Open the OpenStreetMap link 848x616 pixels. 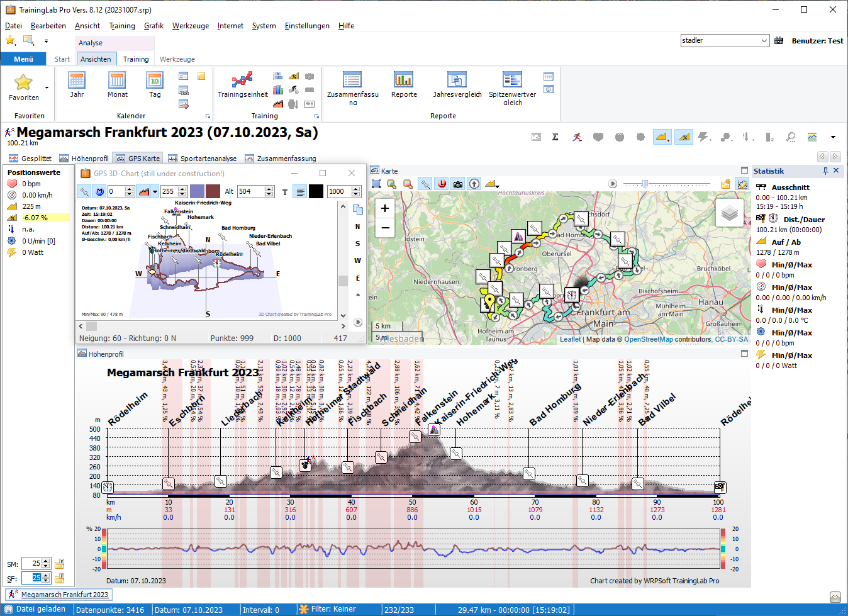point(648,339)
